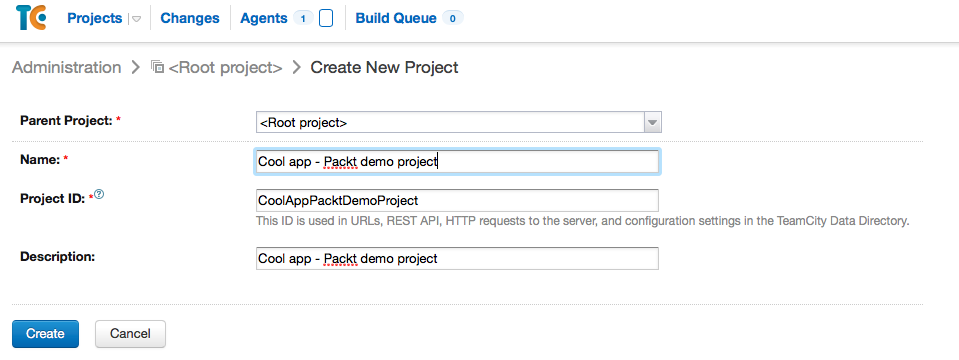Screen dimensions: 959x360
Task: Click the agents status square icon
Action: pyautogui.click(x=326, y=18)
